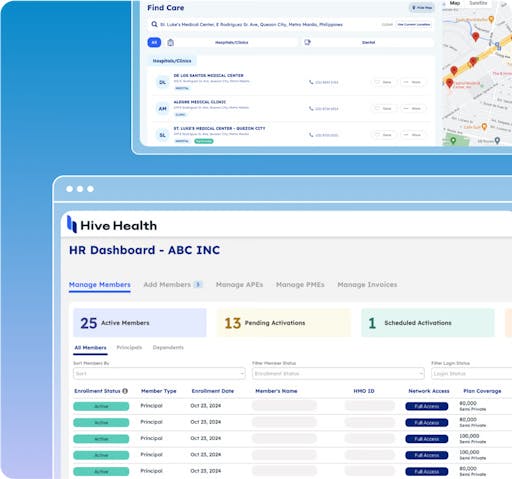This screenshot has height=479, width=512.
Task: Click the Dental tooth icon filter
Action: click(x=307, y=42)
